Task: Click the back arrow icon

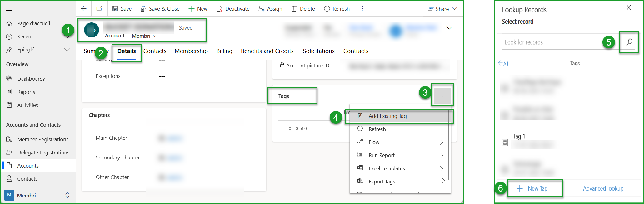Action: tap(83, 9)
